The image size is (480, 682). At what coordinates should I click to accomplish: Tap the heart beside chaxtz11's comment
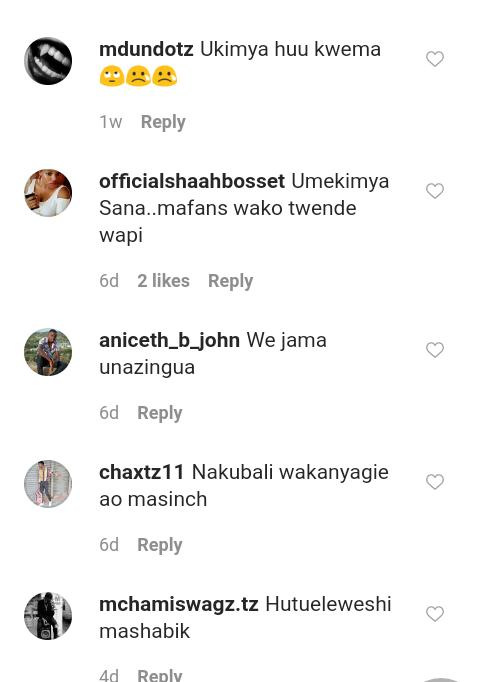pos(435,481)
